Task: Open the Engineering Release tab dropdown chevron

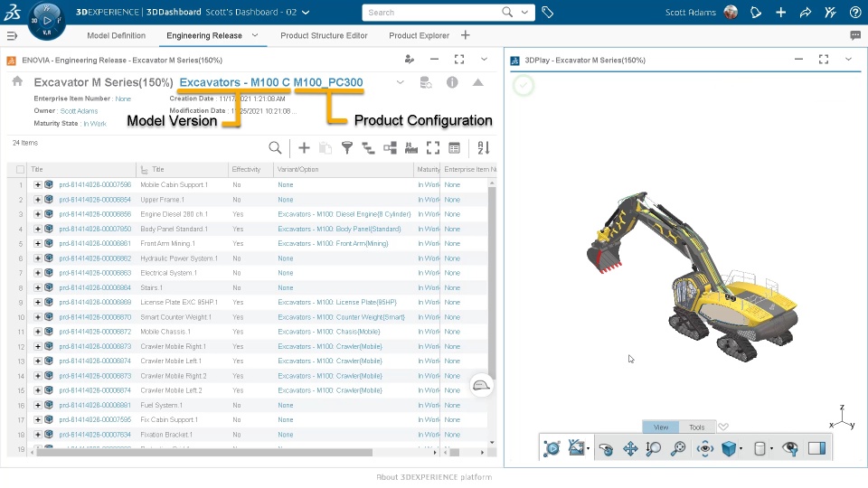Action: click(x=255, y=35)
